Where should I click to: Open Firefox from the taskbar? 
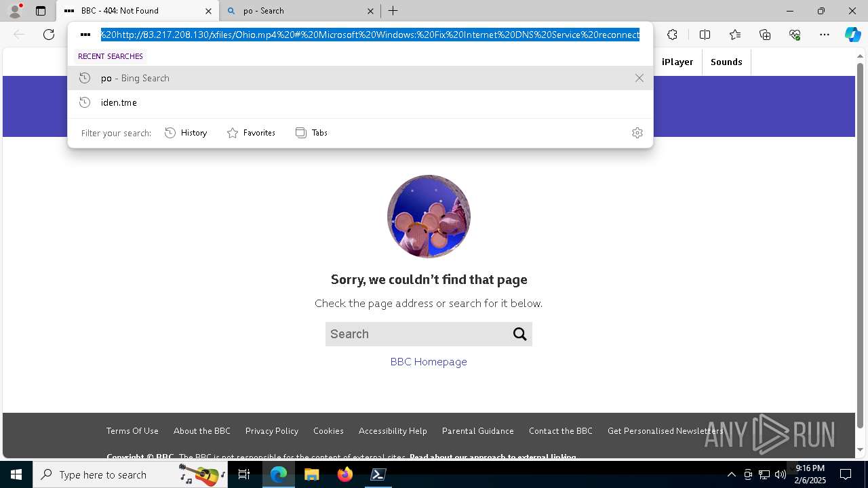pos(345,474)
